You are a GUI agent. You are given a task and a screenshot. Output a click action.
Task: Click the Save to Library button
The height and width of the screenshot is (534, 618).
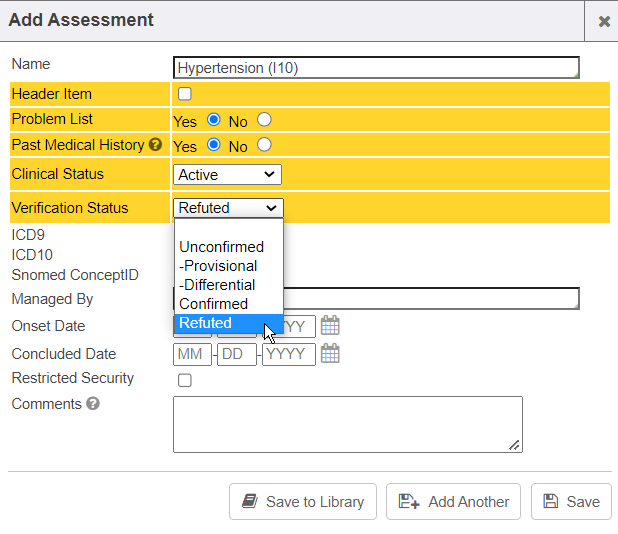303,502
